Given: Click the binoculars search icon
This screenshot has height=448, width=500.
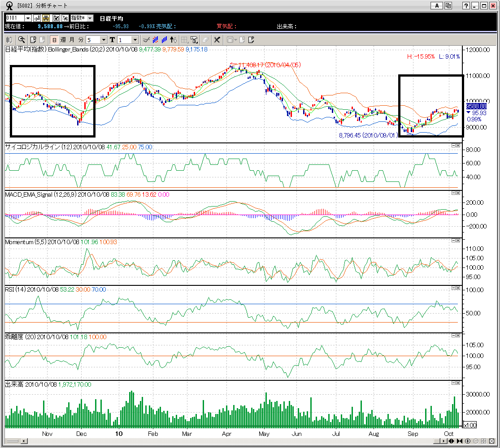Looking at the screenshot, I should (46, 18).
